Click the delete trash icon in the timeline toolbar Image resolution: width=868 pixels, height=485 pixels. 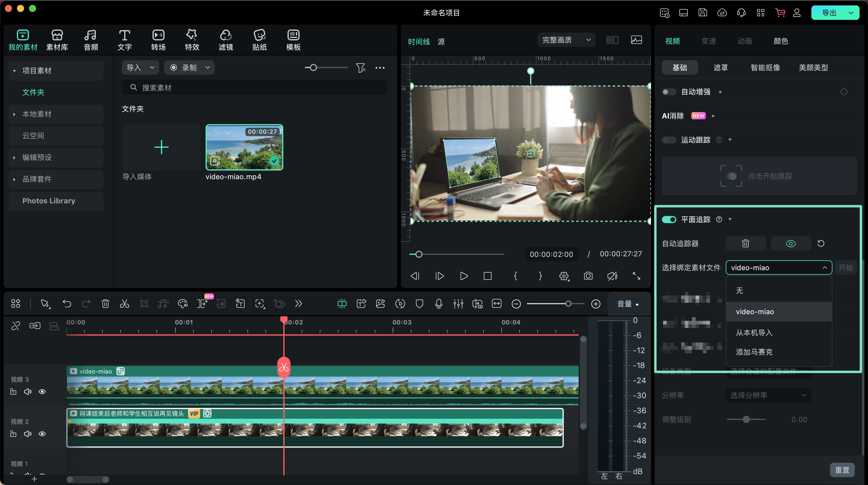pyautogui.click(x=105, y=304)
